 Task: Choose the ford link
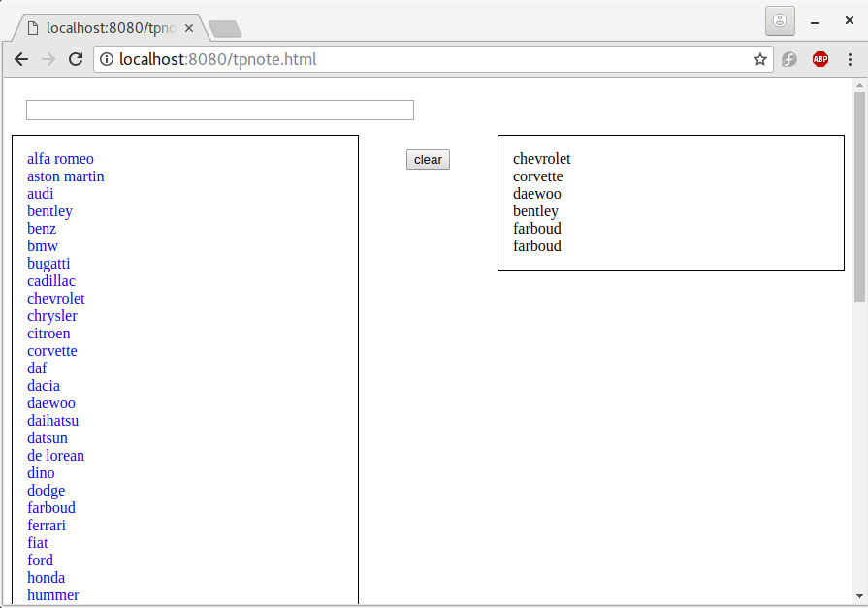click(x=40, y=560)
